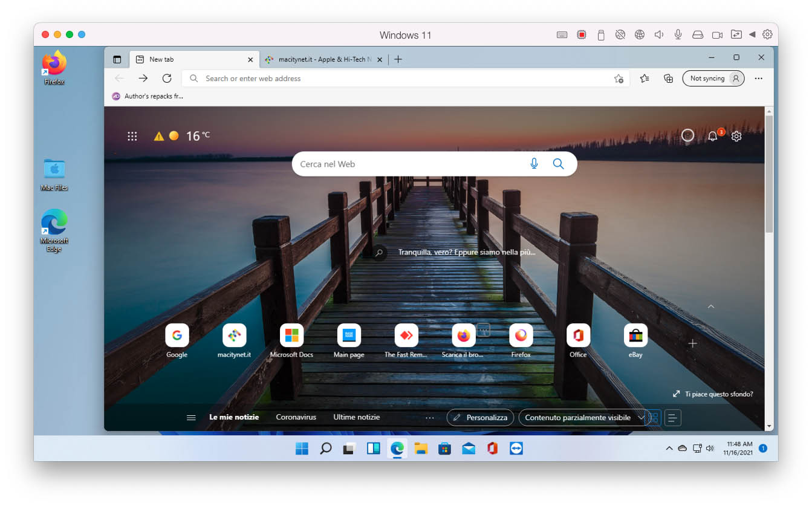Click the voice search microphone icon

(534, 164)
